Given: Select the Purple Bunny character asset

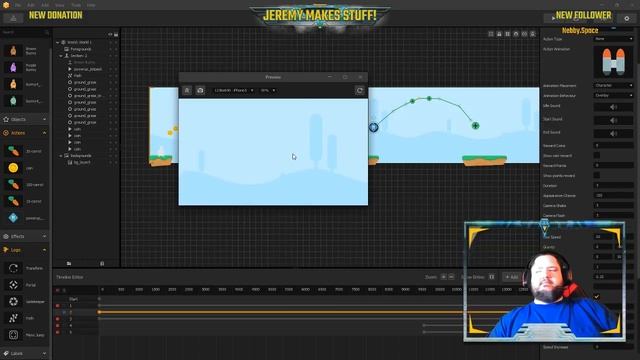Looking at the screenshot, I should point(13,67).
